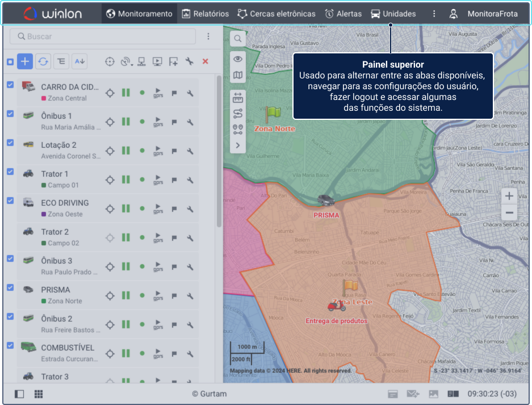Click the map zoom in plus button
The image size is (532, 405).
tap(509, 196)
